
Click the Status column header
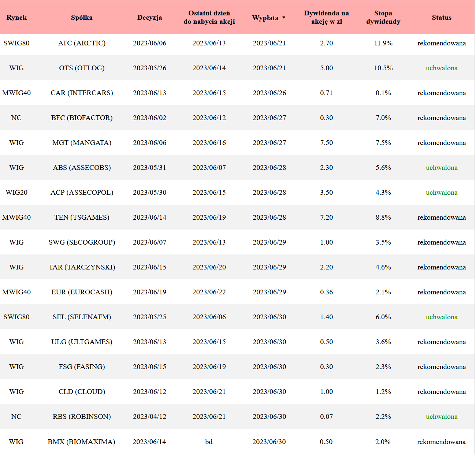[x=442, y=18]
